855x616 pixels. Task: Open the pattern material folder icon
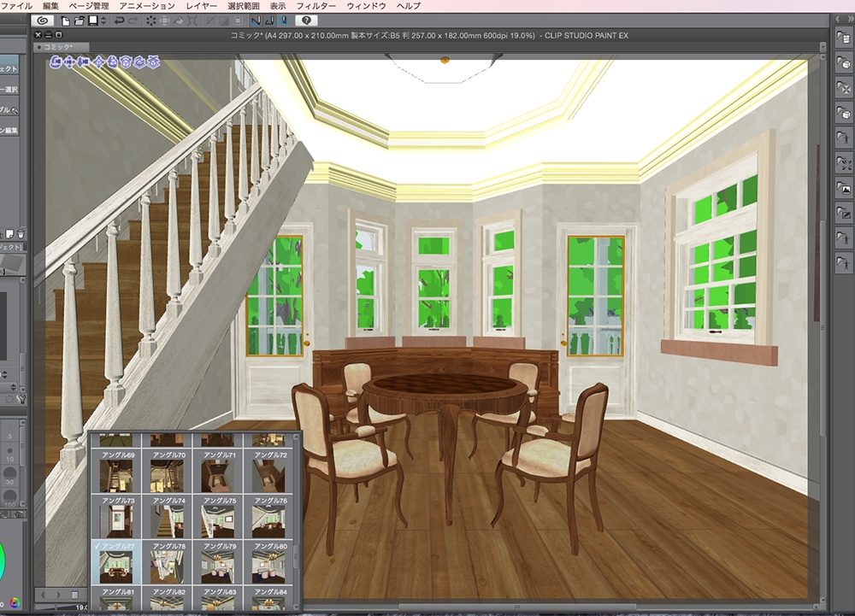[x=843, y=88]
